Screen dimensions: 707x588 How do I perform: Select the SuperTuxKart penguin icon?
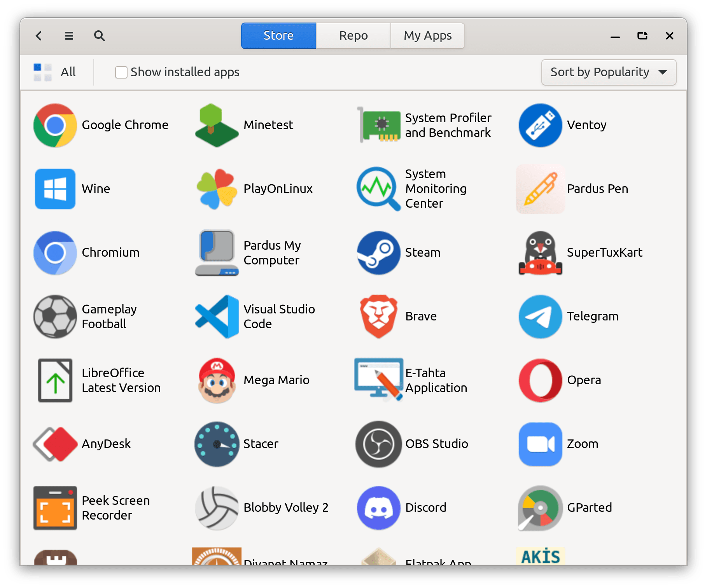tap(540, 253)
